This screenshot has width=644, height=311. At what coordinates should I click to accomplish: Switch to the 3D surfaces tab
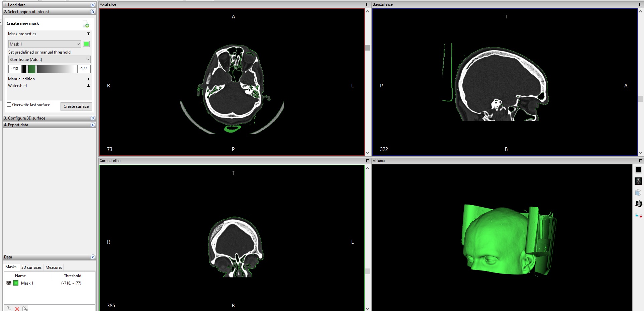pos(31,267)
